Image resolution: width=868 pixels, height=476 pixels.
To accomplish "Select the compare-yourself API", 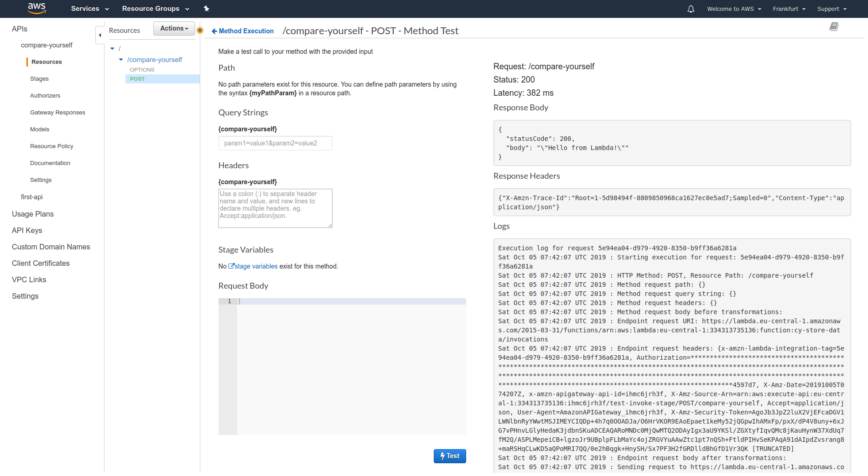I will (x=47, y=45).
